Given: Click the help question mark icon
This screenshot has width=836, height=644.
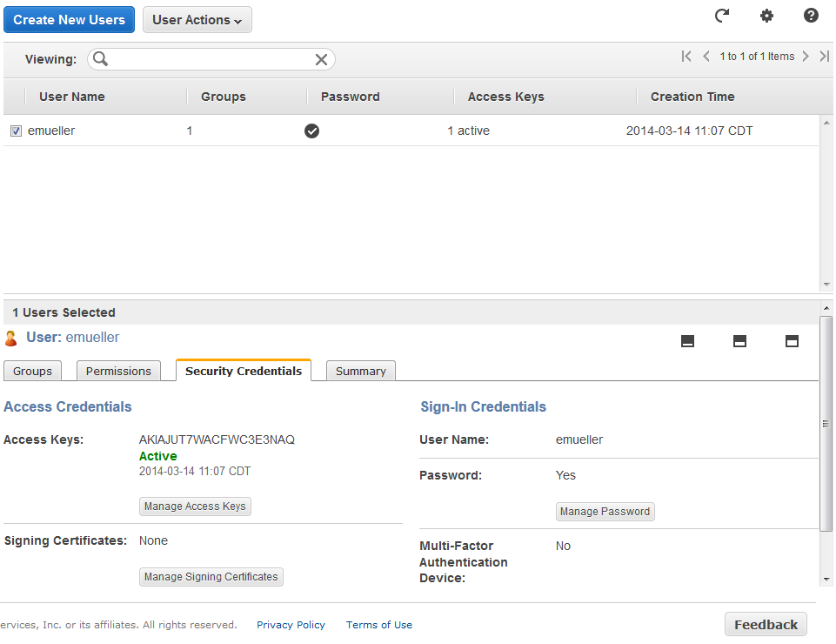Looking at the screenshot, I should (811, 16).
